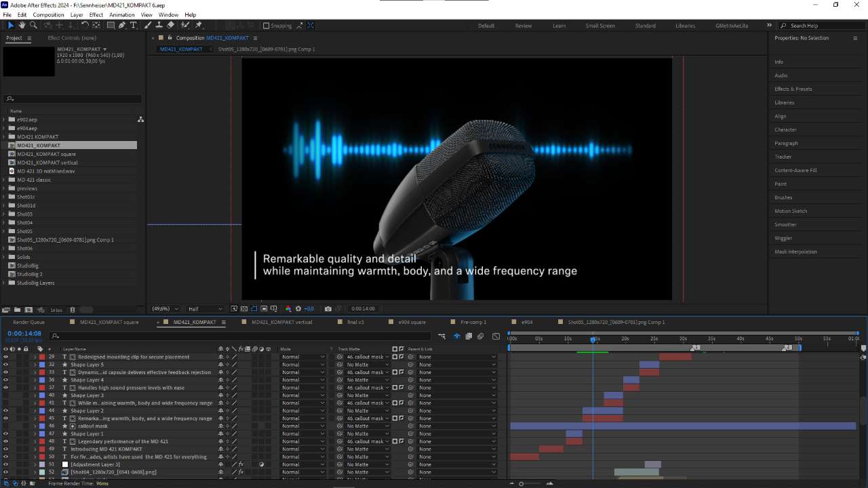This screenshot has width=868, height=488.
Task: Open workspace overflow chevron menu
Action: pyautogui.click(x=769, y=26)
